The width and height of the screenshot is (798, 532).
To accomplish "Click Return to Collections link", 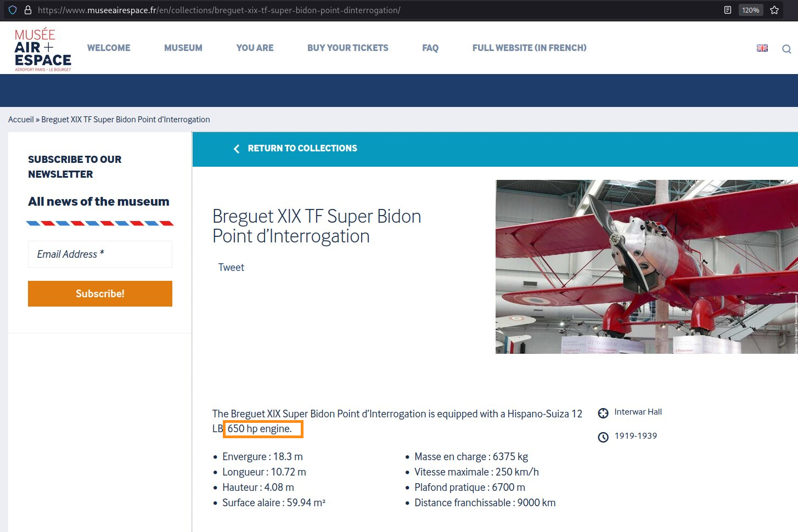I will [302, 148].
